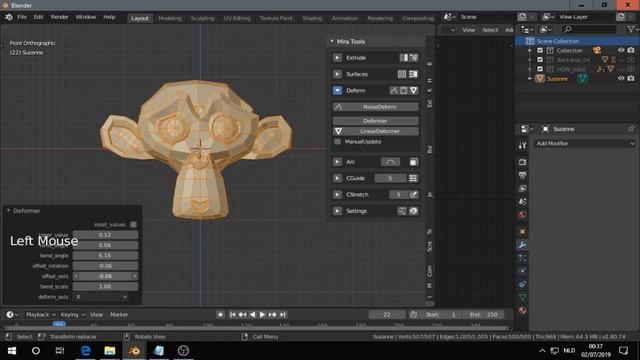Click the CGuide value field

click(x=390, y=178)
